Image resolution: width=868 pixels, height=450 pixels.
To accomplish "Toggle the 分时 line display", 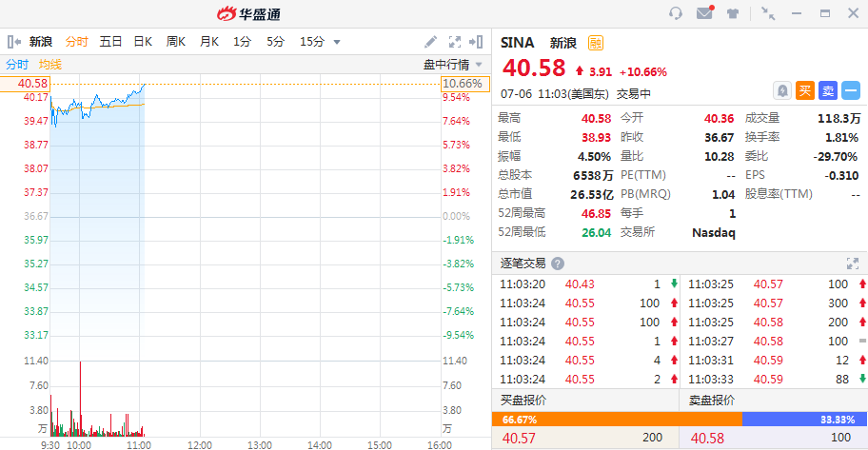I will tap(17, 64).
